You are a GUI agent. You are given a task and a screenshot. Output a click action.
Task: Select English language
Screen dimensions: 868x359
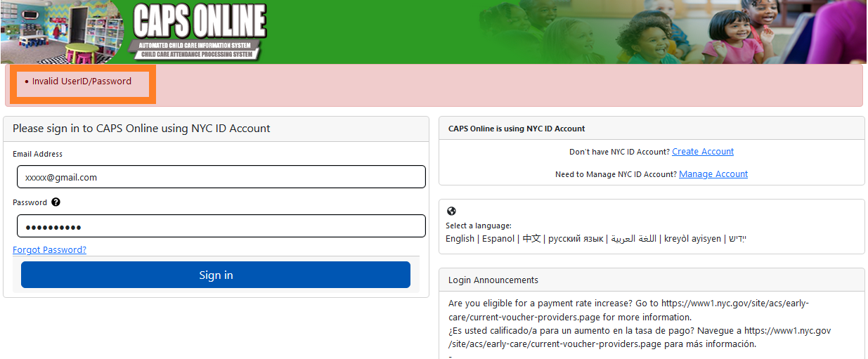point(460,239)
